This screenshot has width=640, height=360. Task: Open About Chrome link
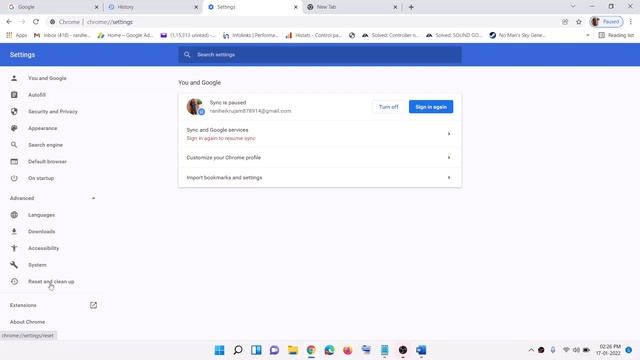[x=27, y=322]
